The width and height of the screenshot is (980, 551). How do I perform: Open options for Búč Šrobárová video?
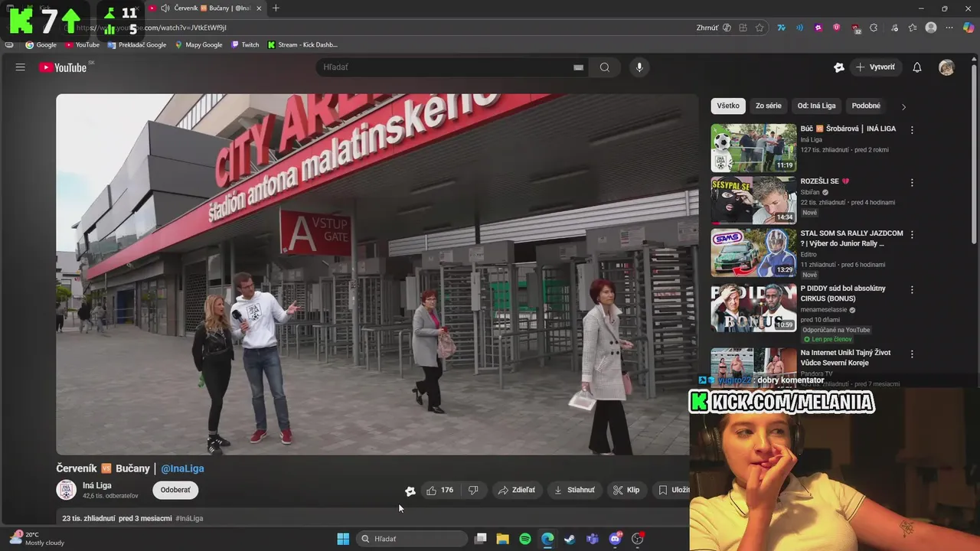(x=912, y=130)
